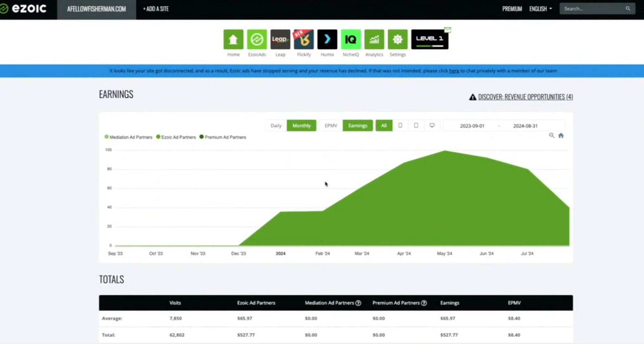Open the English language dropdown
The image size is (644, 344).
coord(540,9)
